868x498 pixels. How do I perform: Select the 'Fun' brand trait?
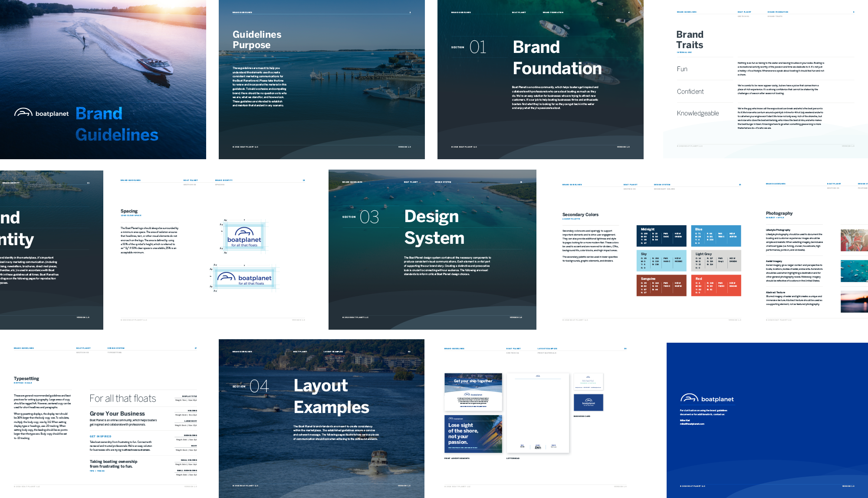[x=682, y=69]
